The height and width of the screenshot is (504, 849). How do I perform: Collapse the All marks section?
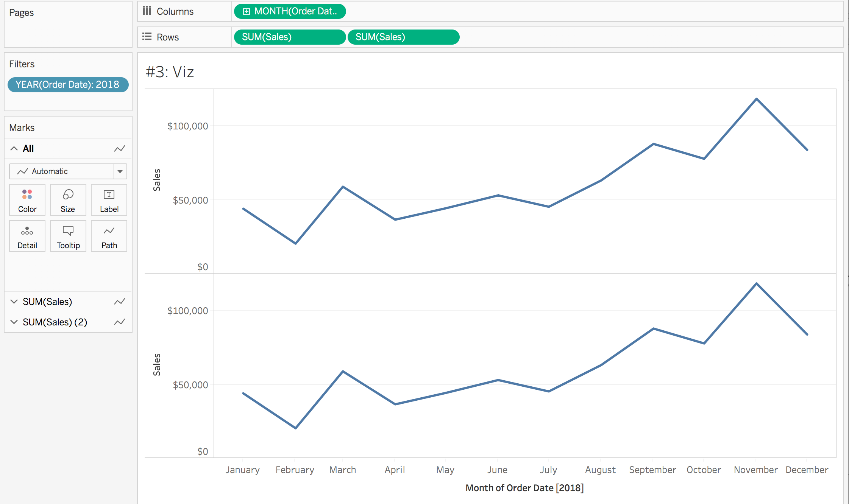pos(14,148)
